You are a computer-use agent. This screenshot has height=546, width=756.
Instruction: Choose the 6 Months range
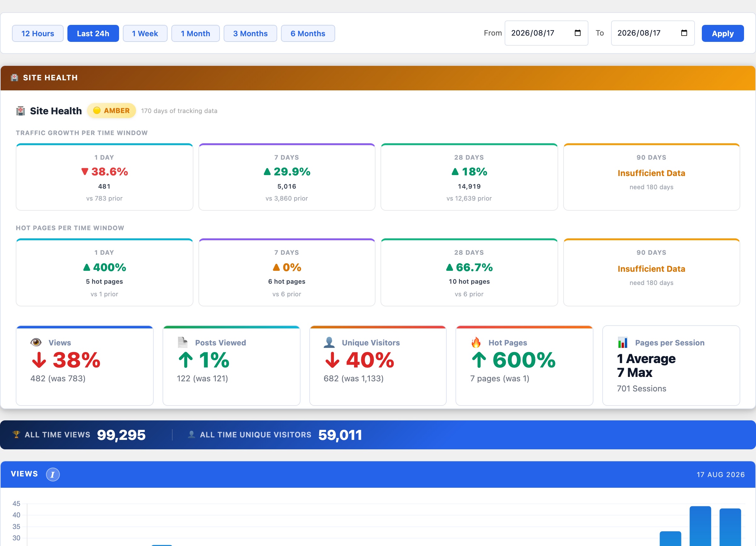point(308,33)
